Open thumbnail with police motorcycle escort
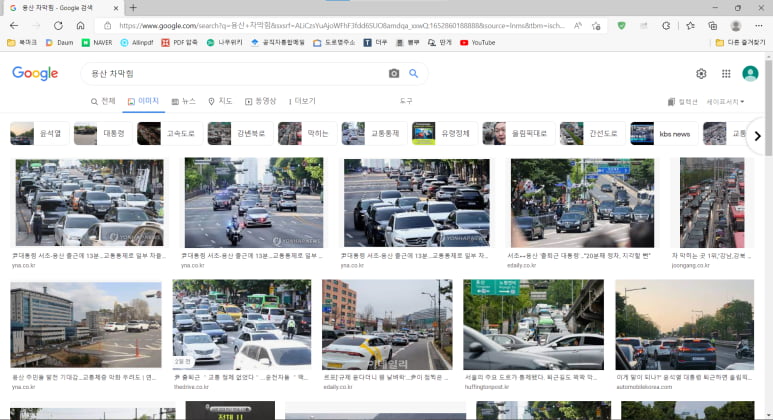This screenshot has height=420, width=773. pos(254,203)
